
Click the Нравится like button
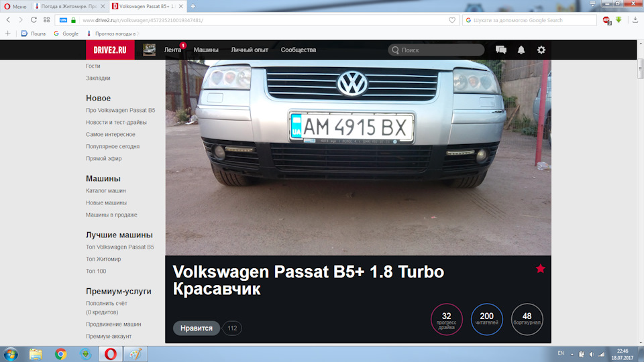click(x=197, y=328)
